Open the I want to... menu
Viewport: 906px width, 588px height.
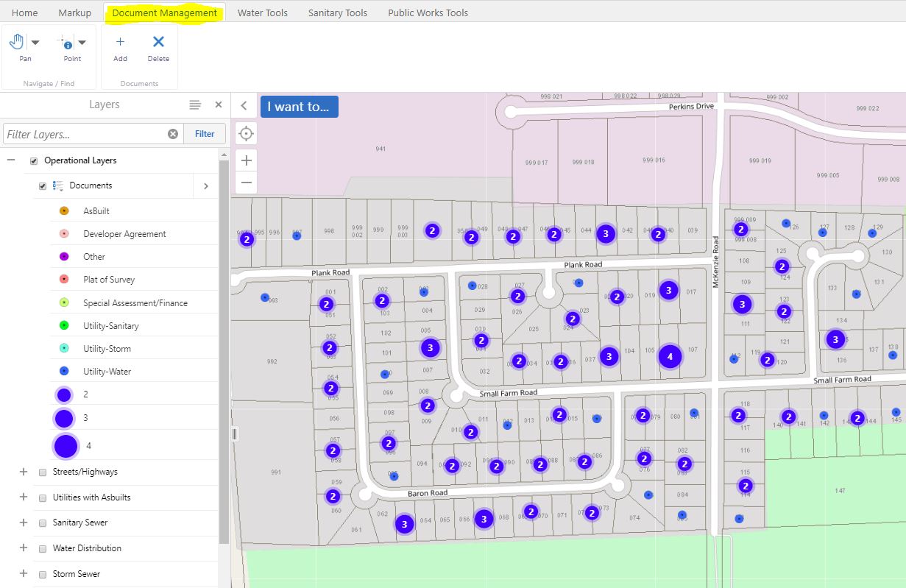click(299, 107)
